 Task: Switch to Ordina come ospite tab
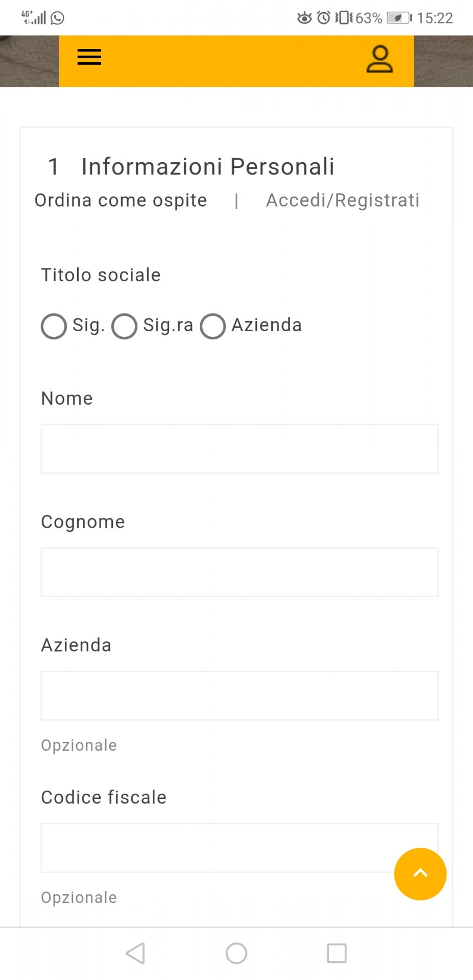tap(121, 201)
